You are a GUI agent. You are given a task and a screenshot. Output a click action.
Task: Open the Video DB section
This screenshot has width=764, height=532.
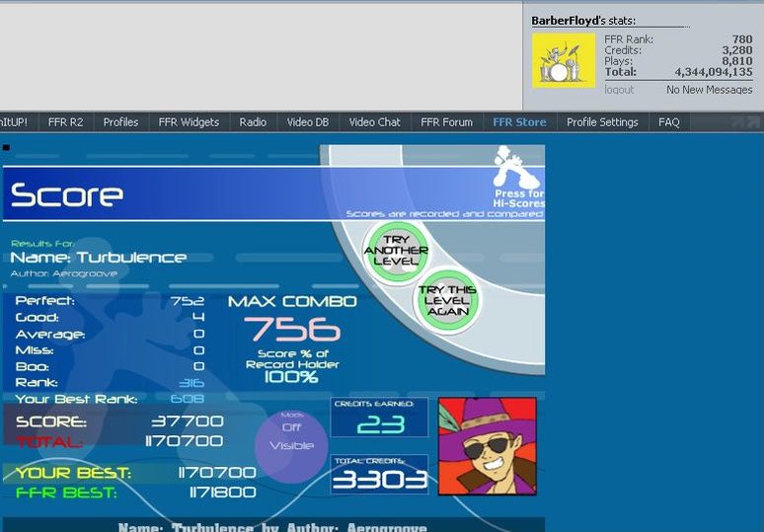307,122
